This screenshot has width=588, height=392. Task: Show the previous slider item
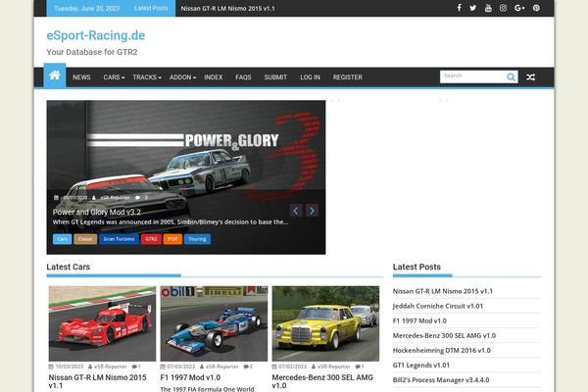click(x=296, y=211)
